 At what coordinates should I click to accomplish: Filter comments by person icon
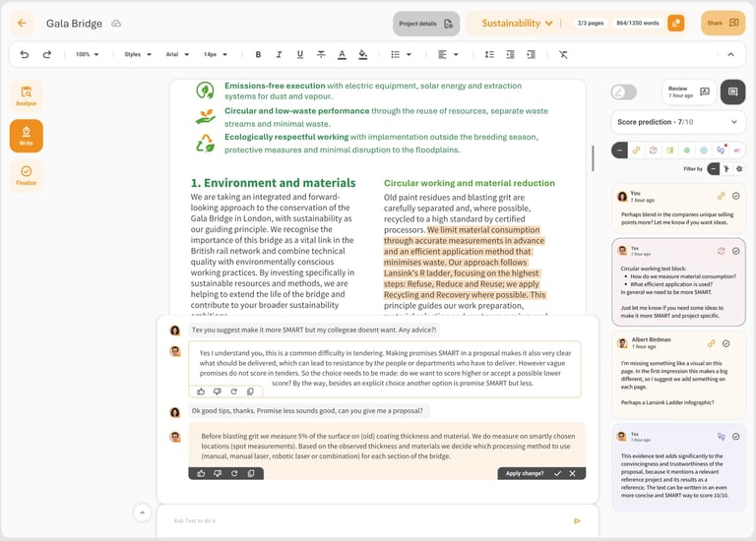point(726,168)
